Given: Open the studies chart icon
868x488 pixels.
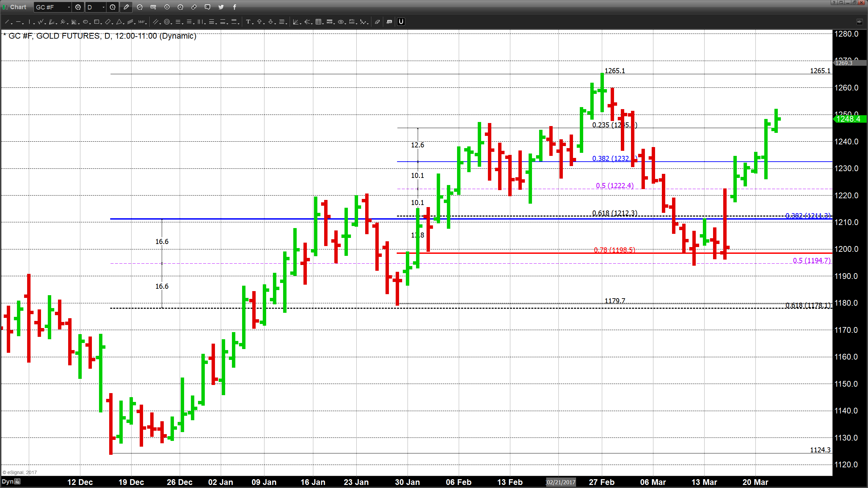Looking at the screenshot, I should click(x=140, y=7).
